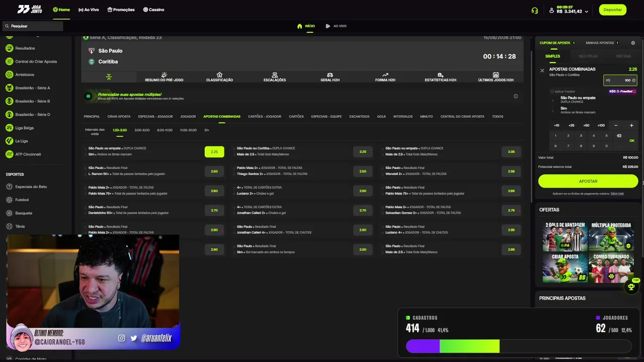Open the Resultados sidebar icon
Image resolution: width=644 pixels, height=362 pixels.
(x=9, y=48)
